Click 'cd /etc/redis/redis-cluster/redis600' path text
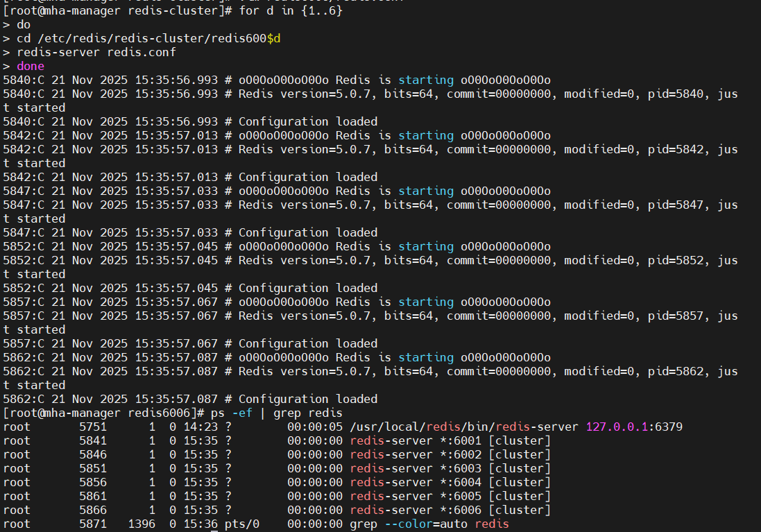The image size is (761, 532). tap(142, 38)
